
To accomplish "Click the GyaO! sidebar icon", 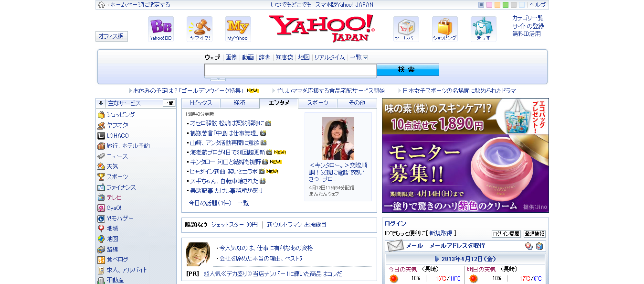I will point(101,208).
